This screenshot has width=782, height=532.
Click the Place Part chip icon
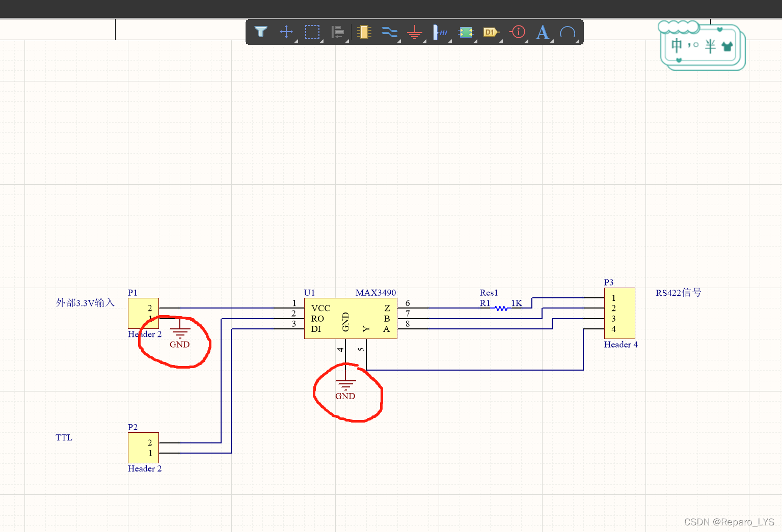(364, 32)
